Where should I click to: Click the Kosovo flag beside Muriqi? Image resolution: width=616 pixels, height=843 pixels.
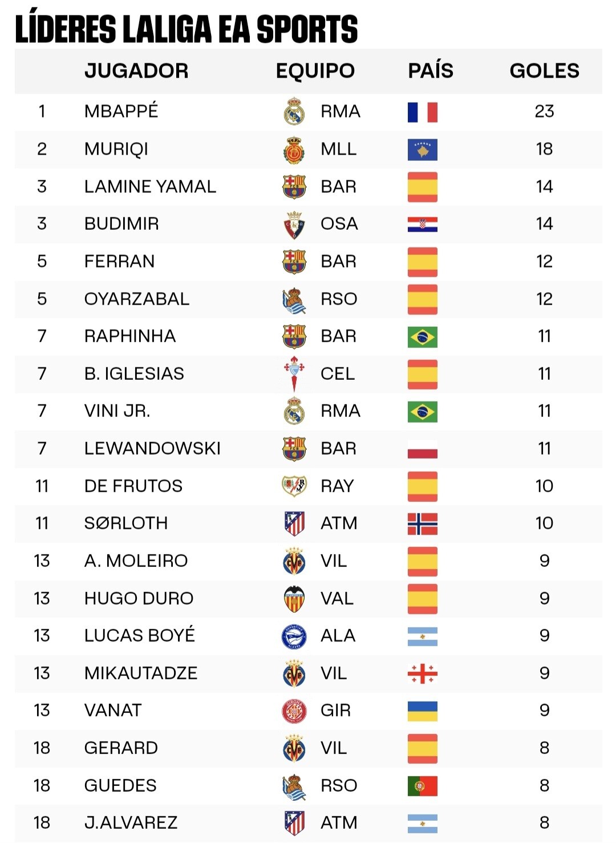click(423, 149)
